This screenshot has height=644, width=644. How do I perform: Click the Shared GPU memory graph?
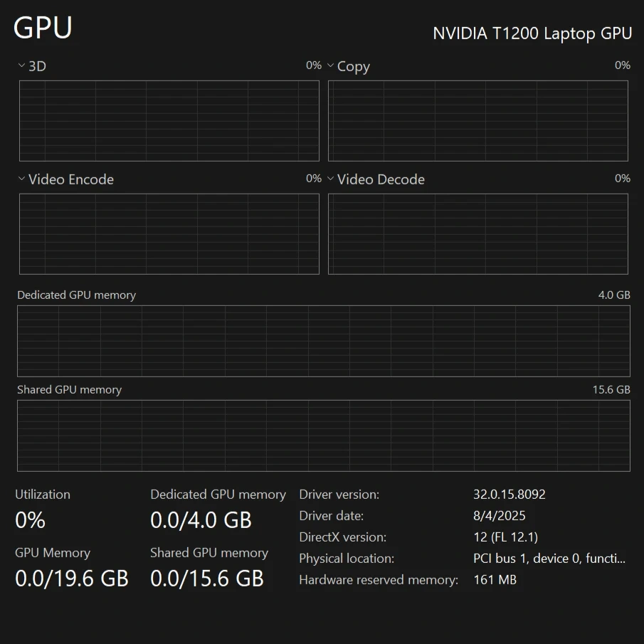pyautogui.click(x=323, y=436)
